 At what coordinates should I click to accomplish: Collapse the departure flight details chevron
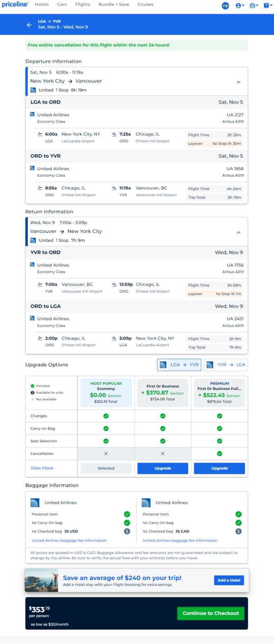[238, 82]
